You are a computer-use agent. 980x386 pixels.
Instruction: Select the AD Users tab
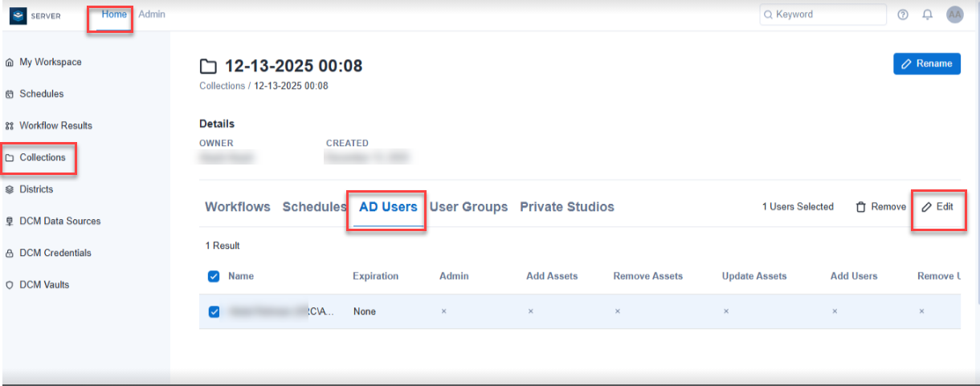pyautogui.click(x=388, y=207)
